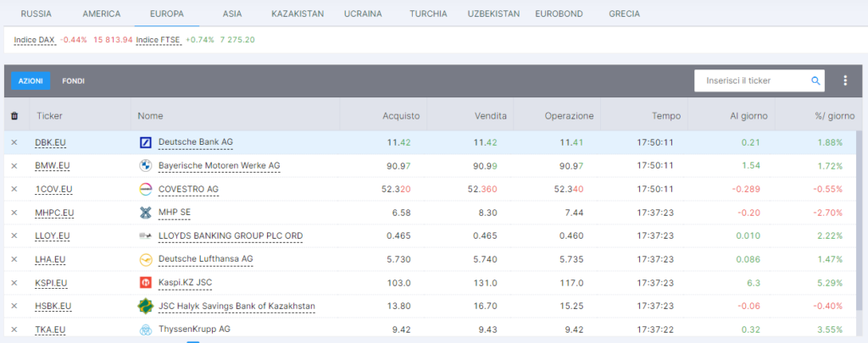Click the Indice DAX link
Screen dimensions: 868x343
tap(34, 40)
